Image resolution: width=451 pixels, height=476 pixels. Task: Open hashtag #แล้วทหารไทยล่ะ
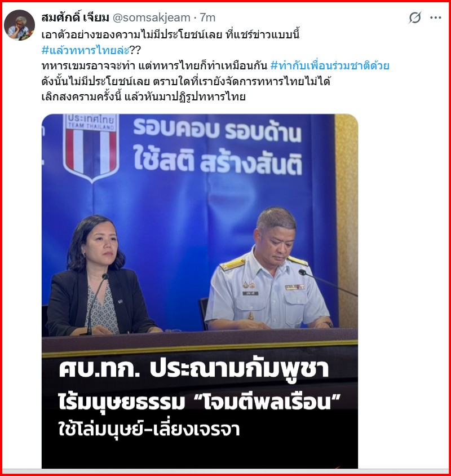point(86,50)
